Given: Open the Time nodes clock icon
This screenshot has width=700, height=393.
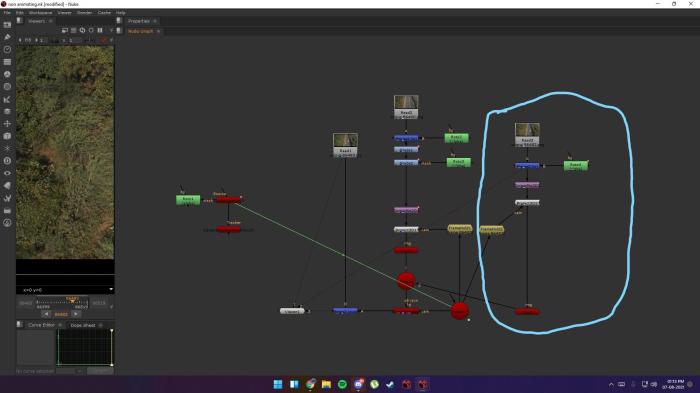Looking at the screenshot, I should pos(7,50).
